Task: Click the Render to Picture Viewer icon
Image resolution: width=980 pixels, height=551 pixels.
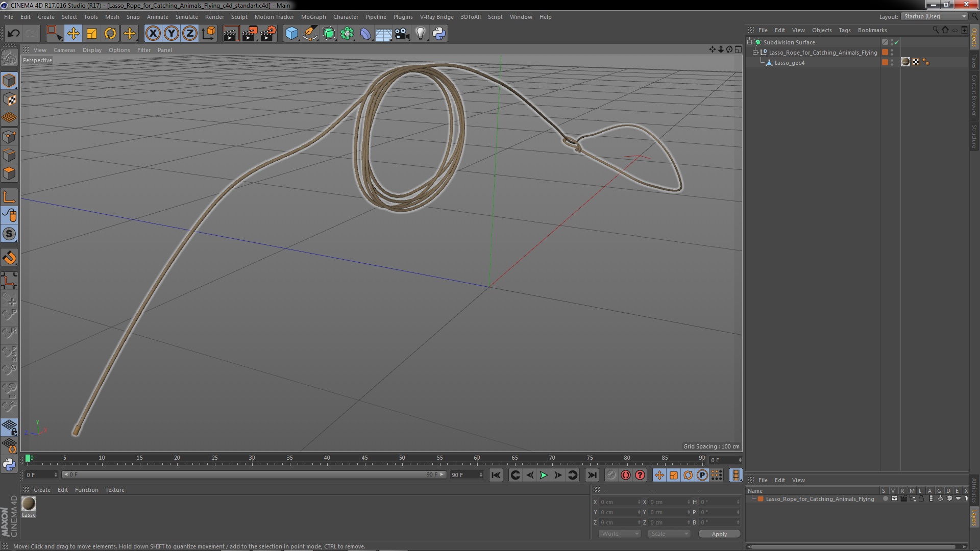Action: point(250,34)
